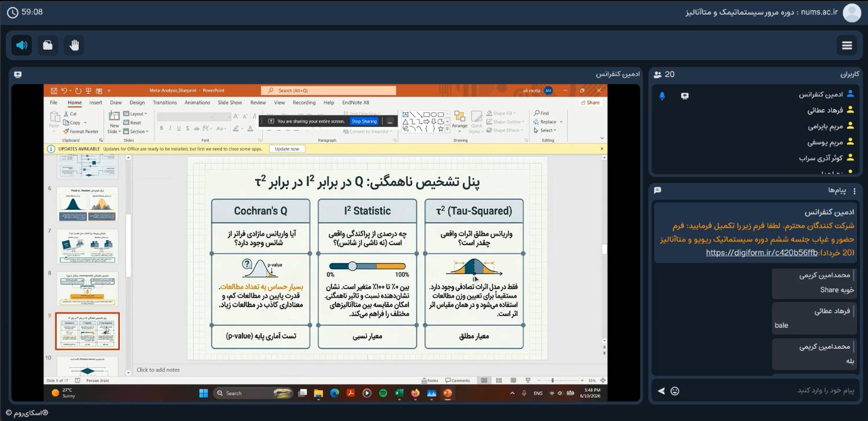Toggle Underline formatting
This screenshot has height=421, width=868.
(179, 129)
